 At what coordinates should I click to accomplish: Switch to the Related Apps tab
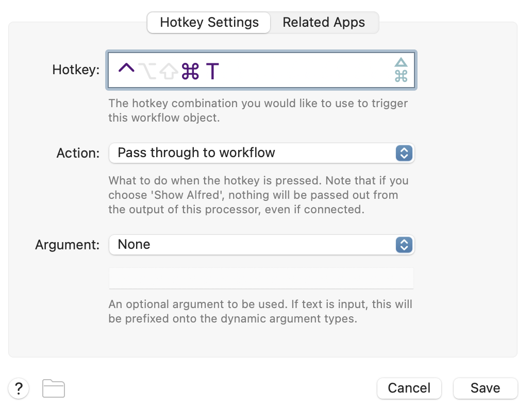click(324, 23)
